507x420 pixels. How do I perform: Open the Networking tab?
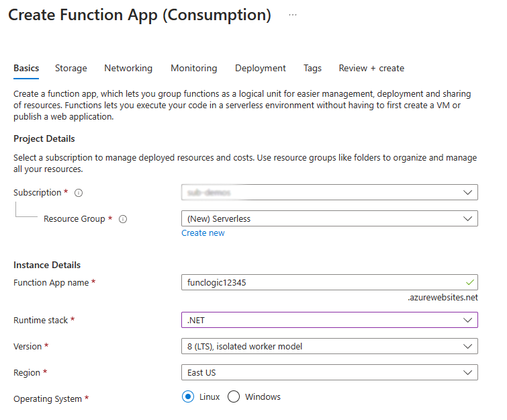click(x=128, y=69)
